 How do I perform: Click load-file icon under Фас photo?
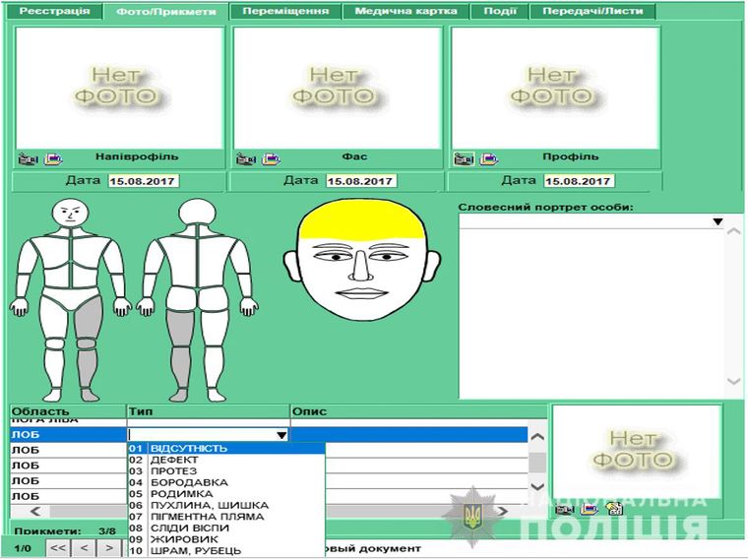(x=271, y=158)
